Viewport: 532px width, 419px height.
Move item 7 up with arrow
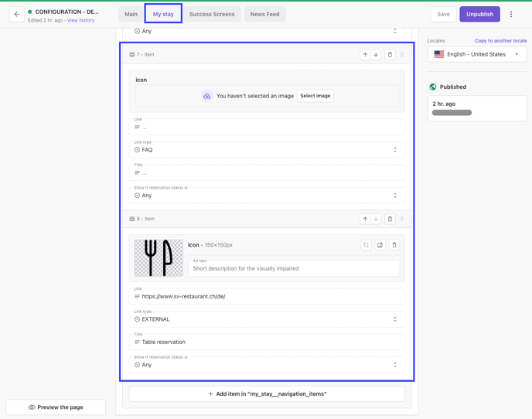click(365, 55)
